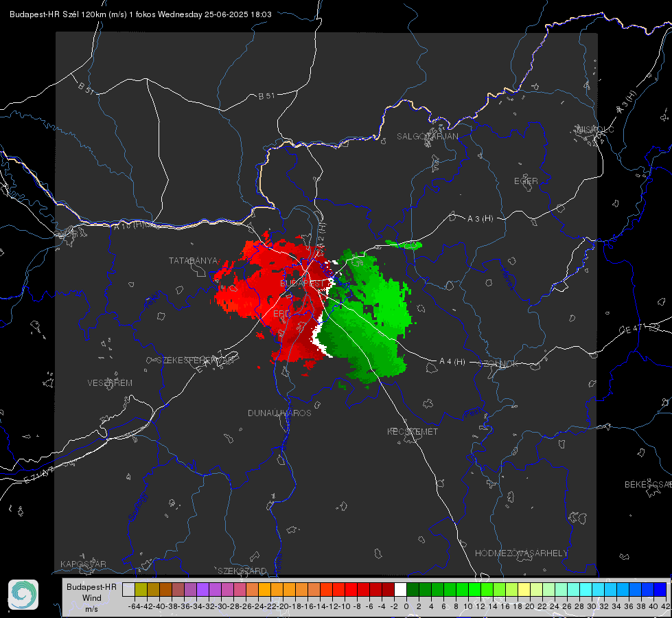
Task: Click the '-64' value label in the legend scale
Action: pyautogui.click(x=135, y=606)
